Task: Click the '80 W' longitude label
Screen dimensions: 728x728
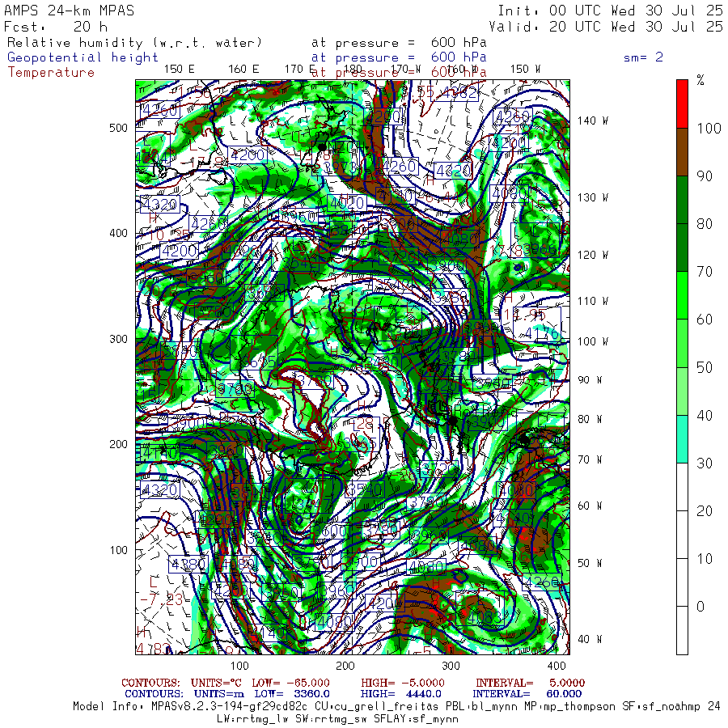Action: pyautogui.click(x=590, y=420)
